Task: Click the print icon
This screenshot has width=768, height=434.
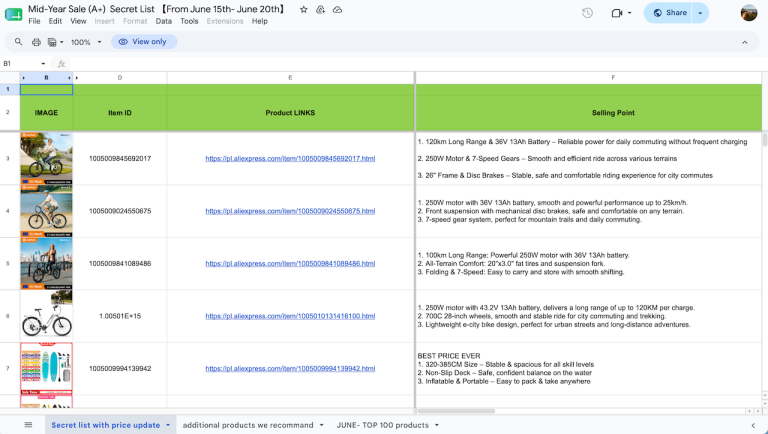Action: (36, 42)
